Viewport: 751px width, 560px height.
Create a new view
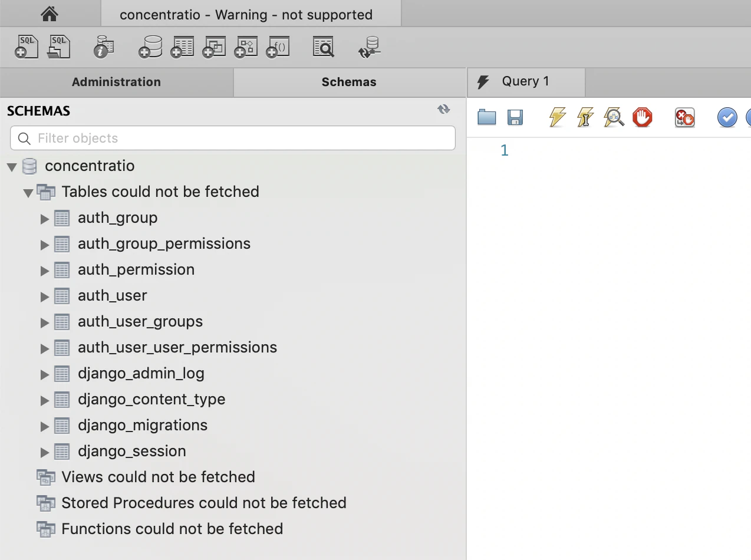pos(214,47)
